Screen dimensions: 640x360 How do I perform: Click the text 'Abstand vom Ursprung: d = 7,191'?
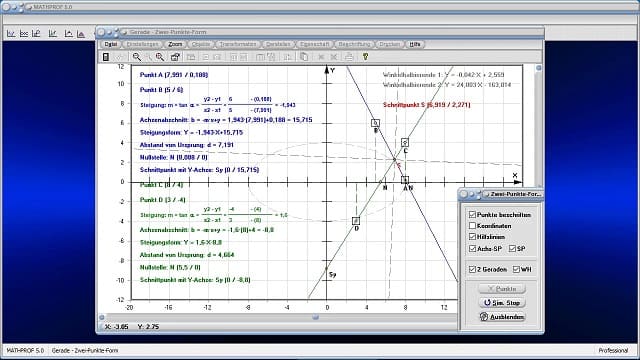coord(187,145)
